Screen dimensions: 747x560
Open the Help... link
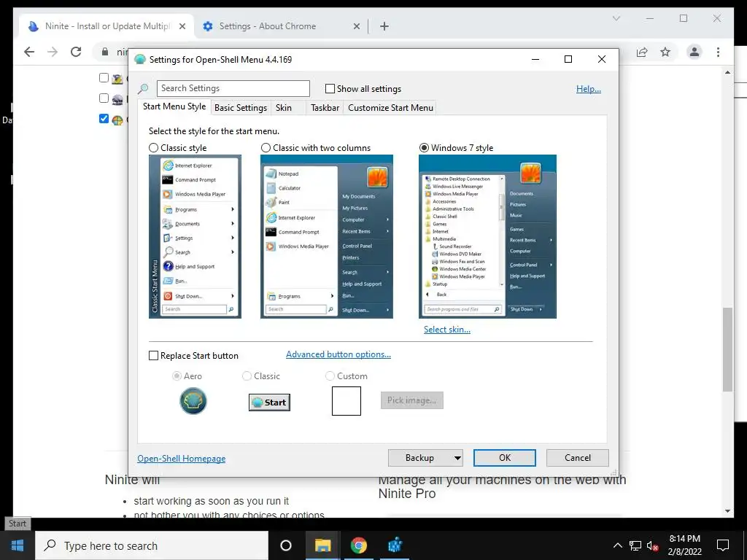[x=589, y=88]
